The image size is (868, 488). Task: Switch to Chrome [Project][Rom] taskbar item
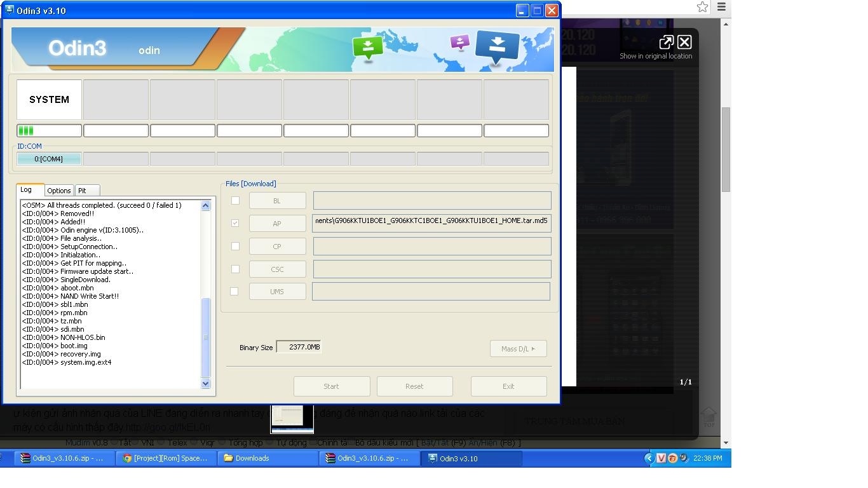[x=166, y=458]
